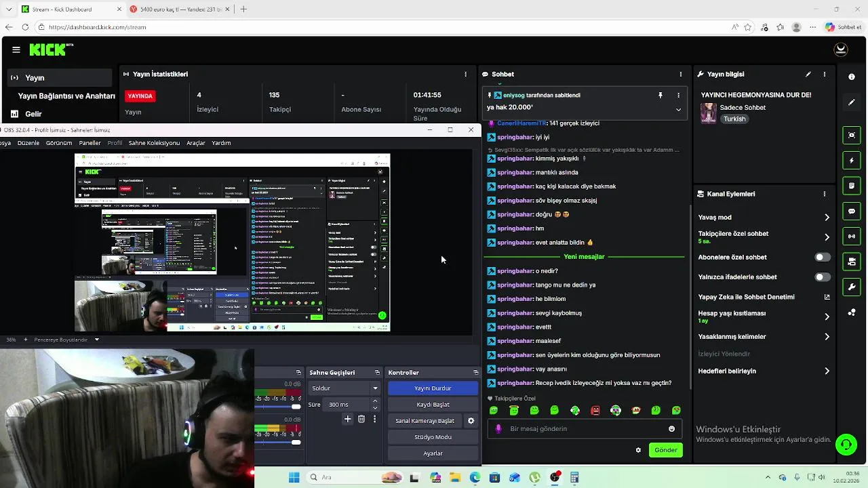Image resolution: width=868 pixels, height=488 pixels.
Task: Focus the Bir mesaj gönderin field
Action: [585, 428]
